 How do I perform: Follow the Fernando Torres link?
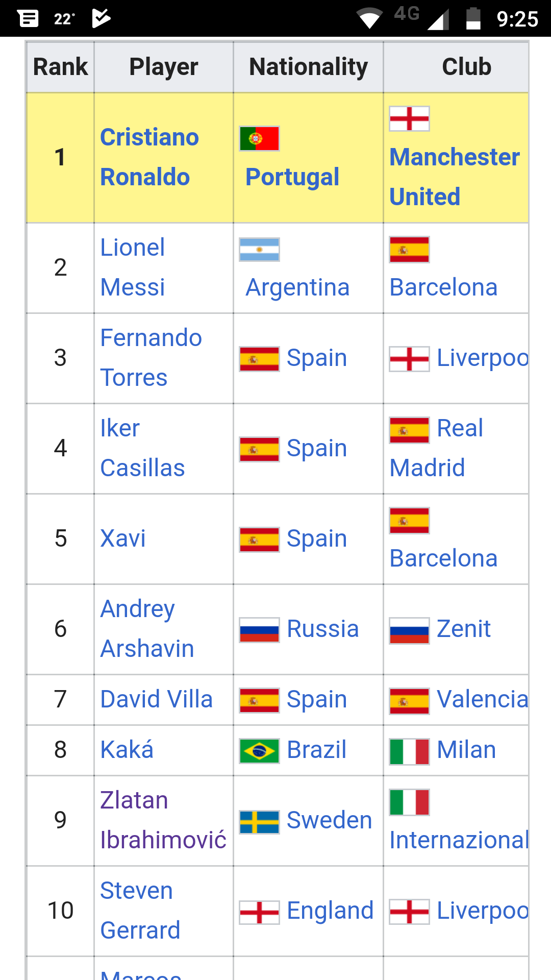coord(151,358)
